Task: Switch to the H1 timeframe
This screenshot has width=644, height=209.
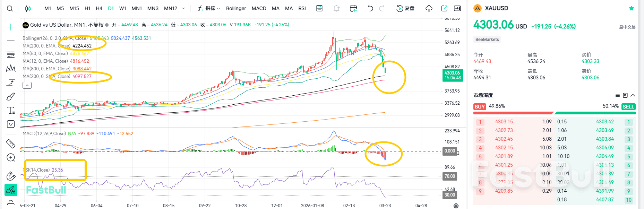Action: click(x=87, y=8)
